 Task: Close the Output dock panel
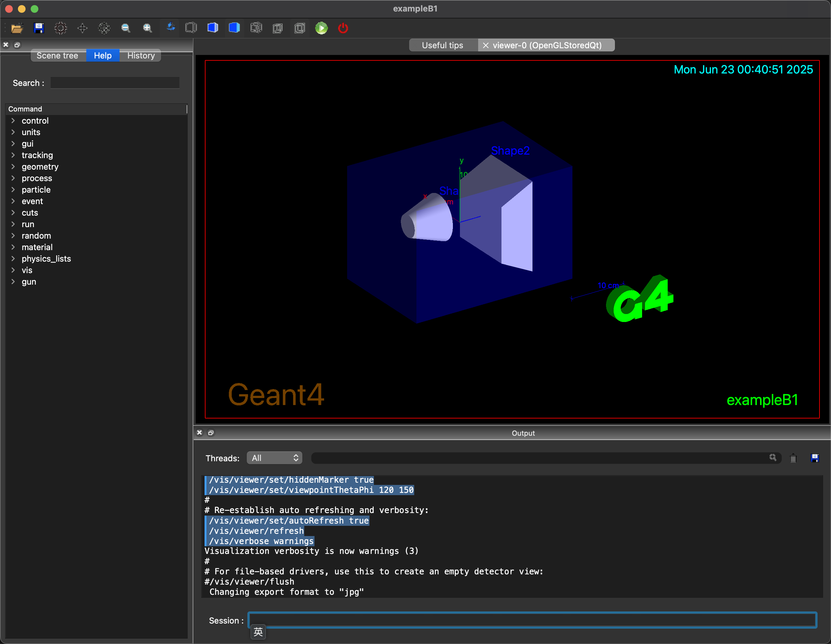[x=199, y=433]
